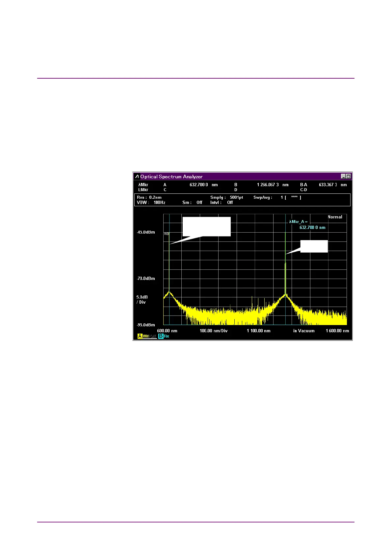Image resolution: width=392 pixels, height=554 pixels.
Task: Click the marker A value 632.700 0
Action: 199,185
